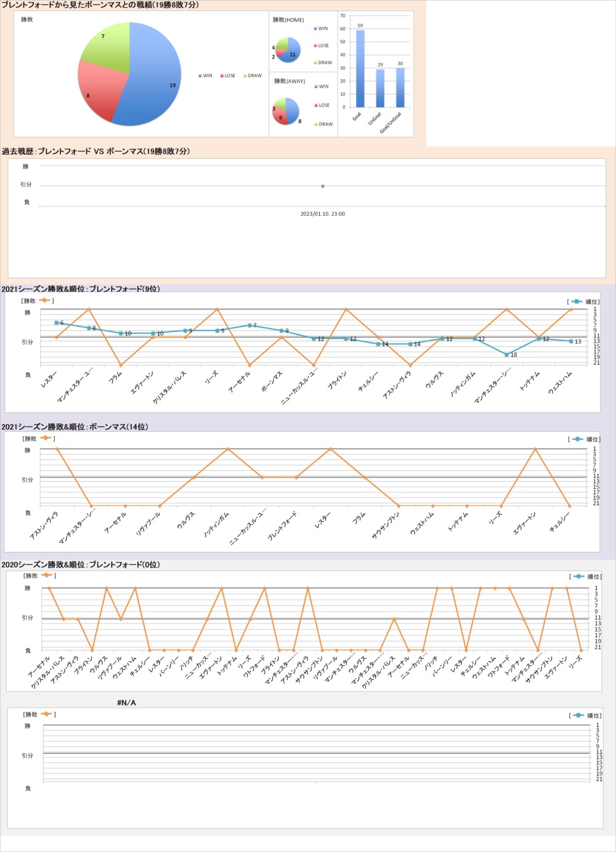616x852 pixels.
Task: Select the rank marker labeled 18
Action: [506, 355]
